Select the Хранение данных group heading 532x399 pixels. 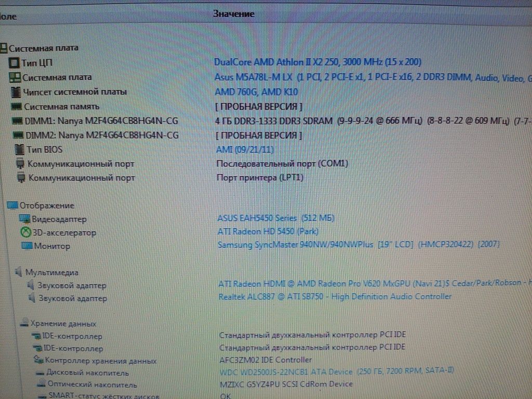(63, 323)
